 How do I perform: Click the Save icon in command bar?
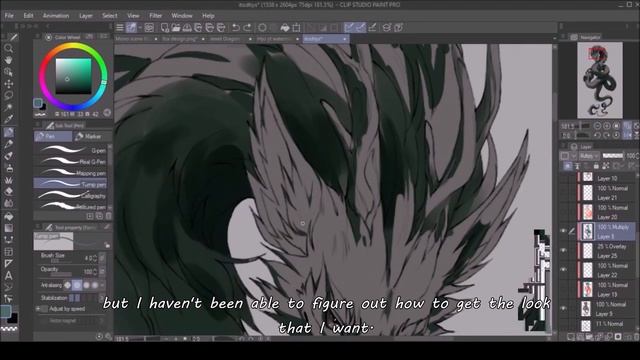[x=187, y=27]
